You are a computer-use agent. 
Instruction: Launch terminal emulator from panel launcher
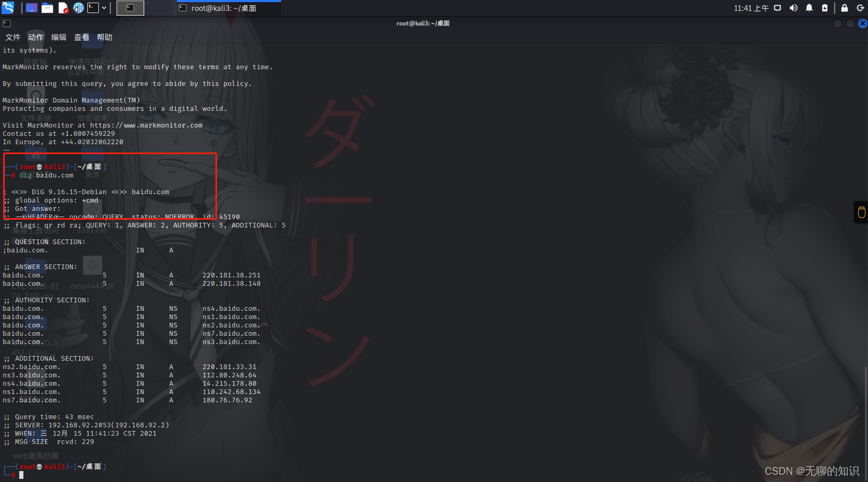click(93, 8)
